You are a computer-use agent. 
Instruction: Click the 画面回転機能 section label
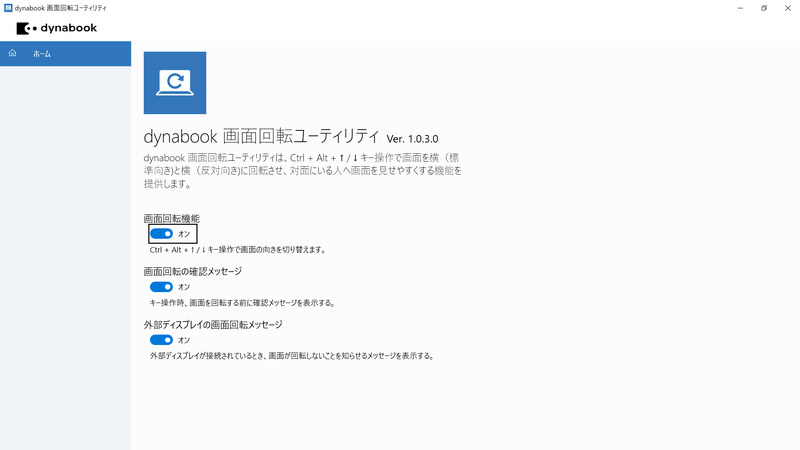point(171,218)
